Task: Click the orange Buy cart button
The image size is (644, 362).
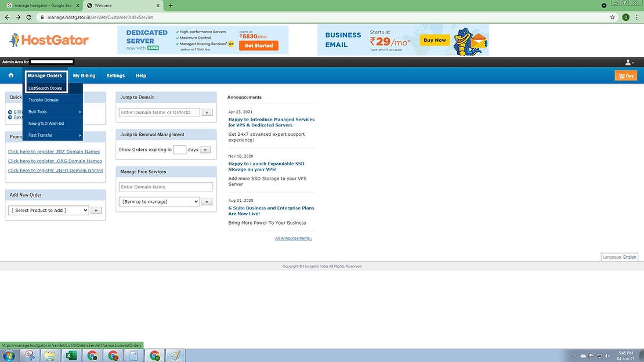Action: click(625, 76)
